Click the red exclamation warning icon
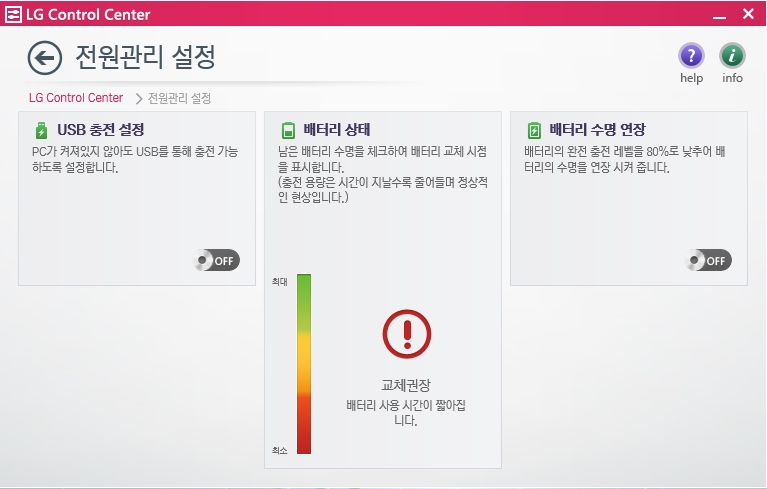Screen dimensions: 767x489 [x=406, y=334]
